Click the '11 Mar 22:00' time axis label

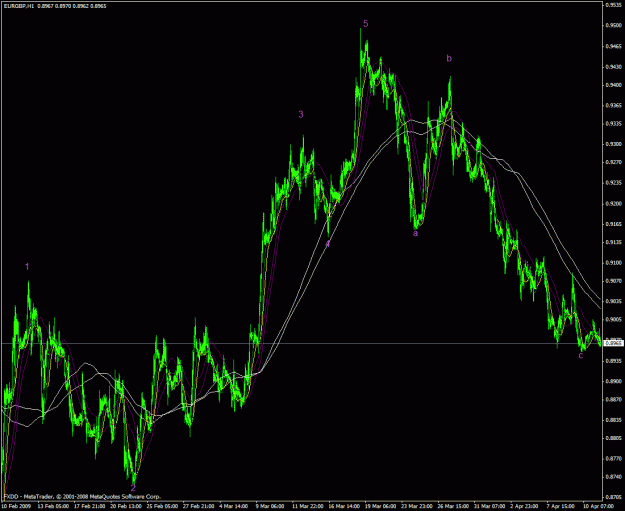pyautogui.click(x=307, y=506)
